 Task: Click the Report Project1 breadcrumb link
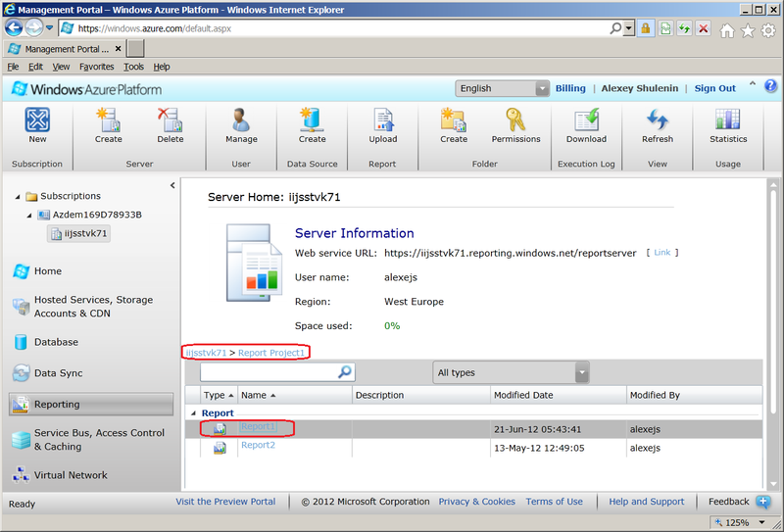[271, 353]
